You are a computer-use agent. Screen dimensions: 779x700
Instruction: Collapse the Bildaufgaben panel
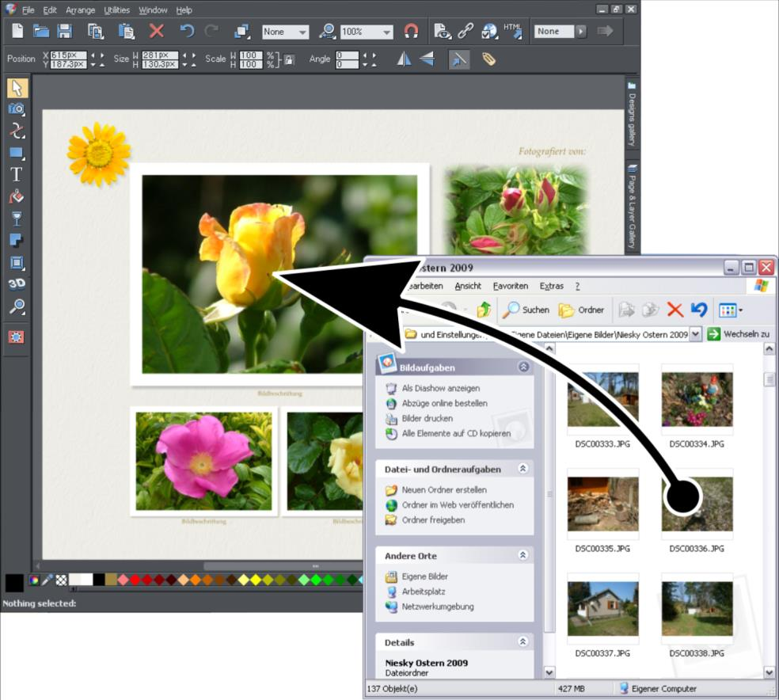523,367
